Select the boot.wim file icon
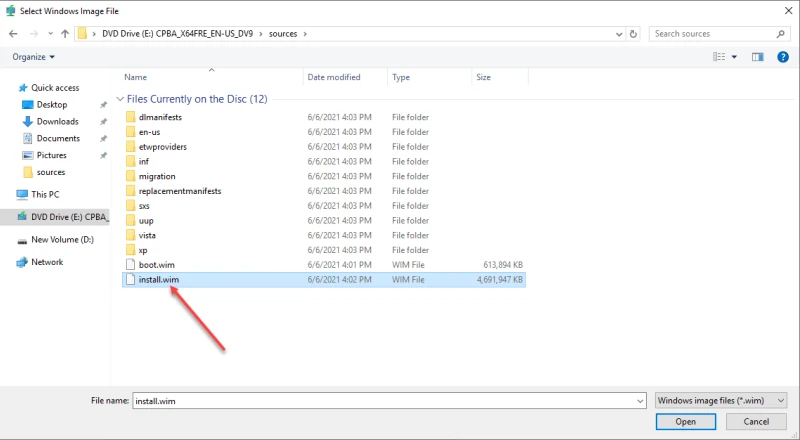The image size is (800, 440). [x=130, y=265]
